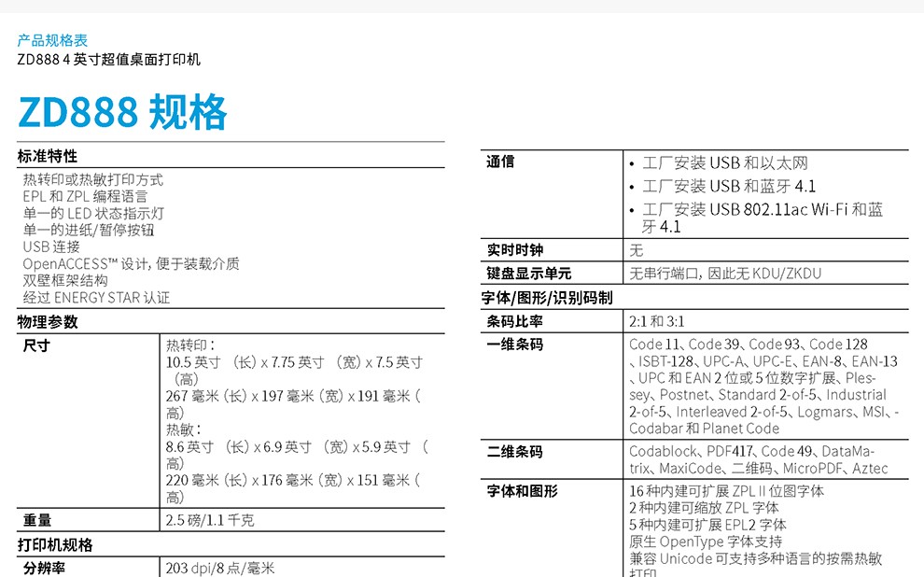Click the 字体/图形/识别码制 section heading
Screen dimensions: 924x577
(x=547, y=298)
